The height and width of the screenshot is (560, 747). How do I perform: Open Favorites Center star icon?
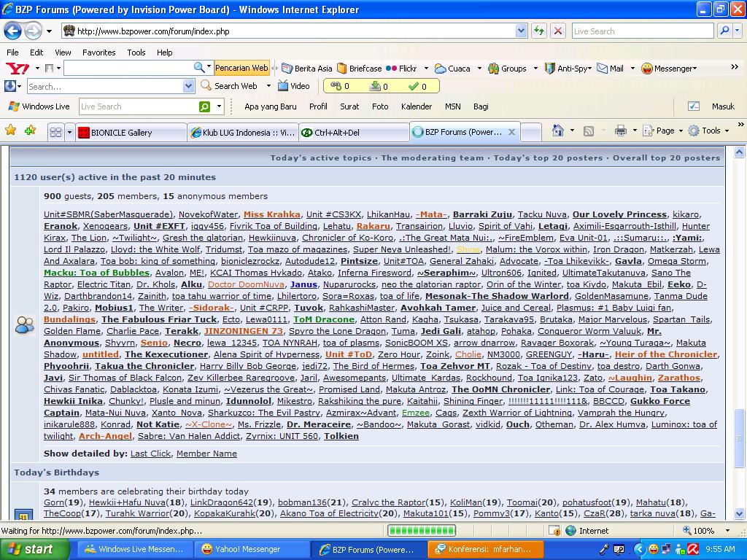tap(10, 130)
